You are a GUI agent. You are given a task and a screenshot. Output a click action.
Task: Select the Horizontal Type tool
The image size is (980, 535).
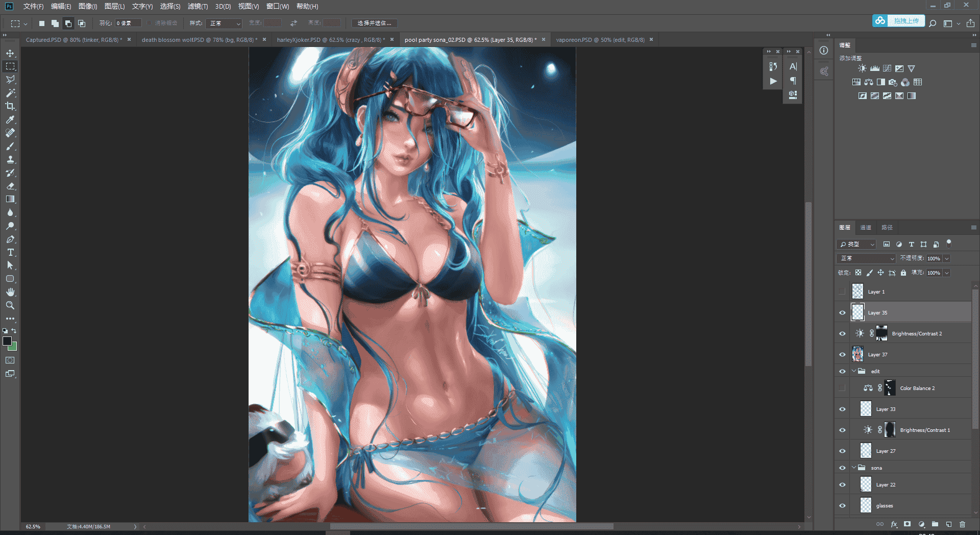coord(10,252)
